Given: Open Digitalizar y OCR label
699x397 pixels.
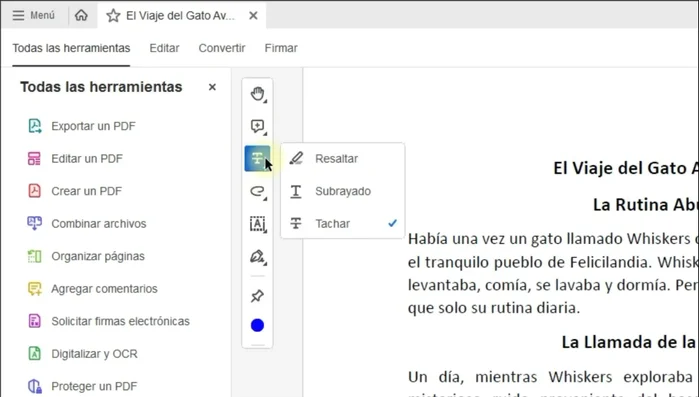Looking at the screenshot, I should pos(94,354).
